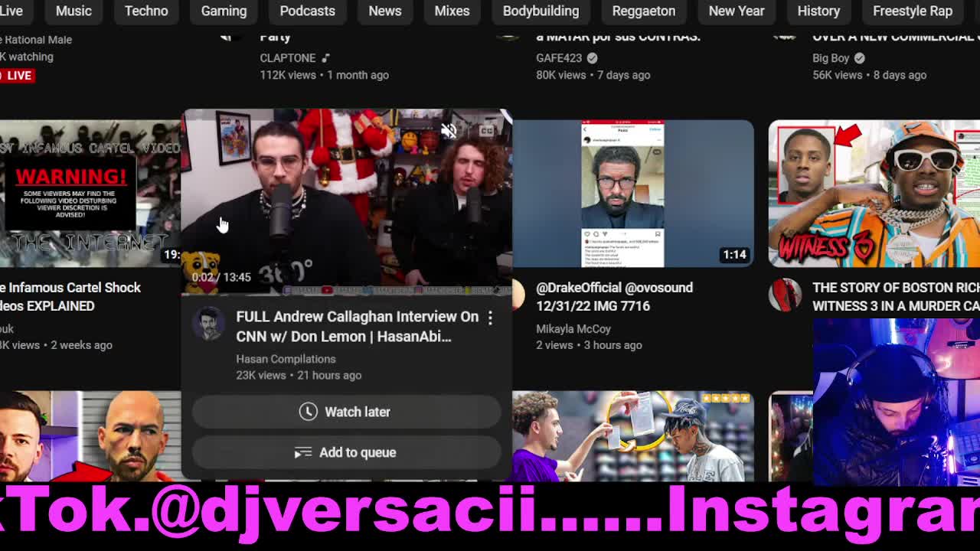The height and width of the screenshot is (551, 980).
Task: Select the Gaming filter chip
Action: pyautogui.click(x=224, y=11)
